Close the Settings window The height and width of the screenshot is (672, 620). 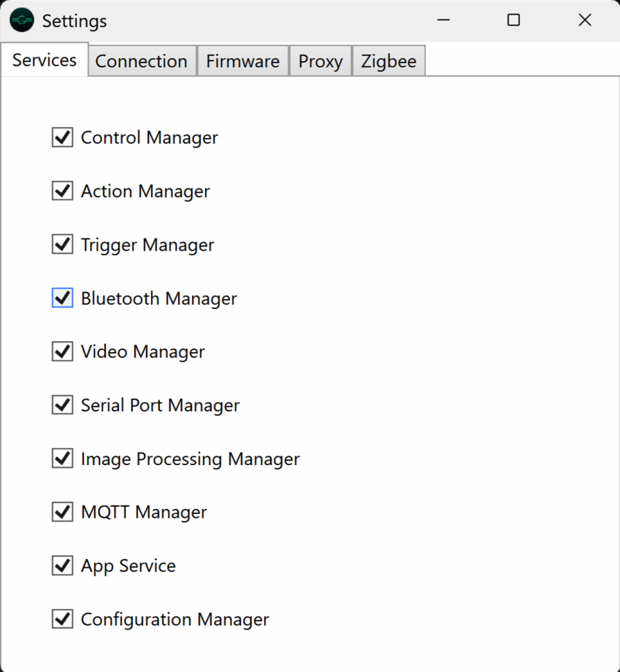(x=585, y=20)
